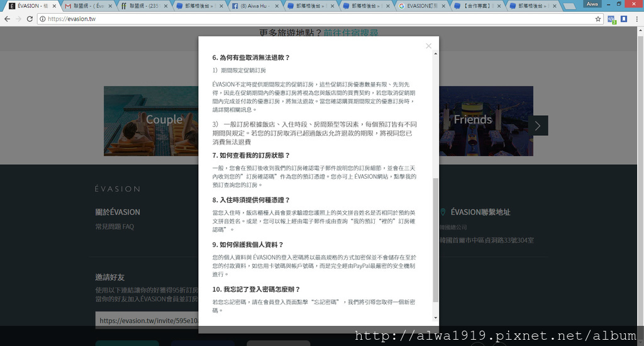
Task: Click the 韓國首爾市中區 address line
Action: pos(487,240)
